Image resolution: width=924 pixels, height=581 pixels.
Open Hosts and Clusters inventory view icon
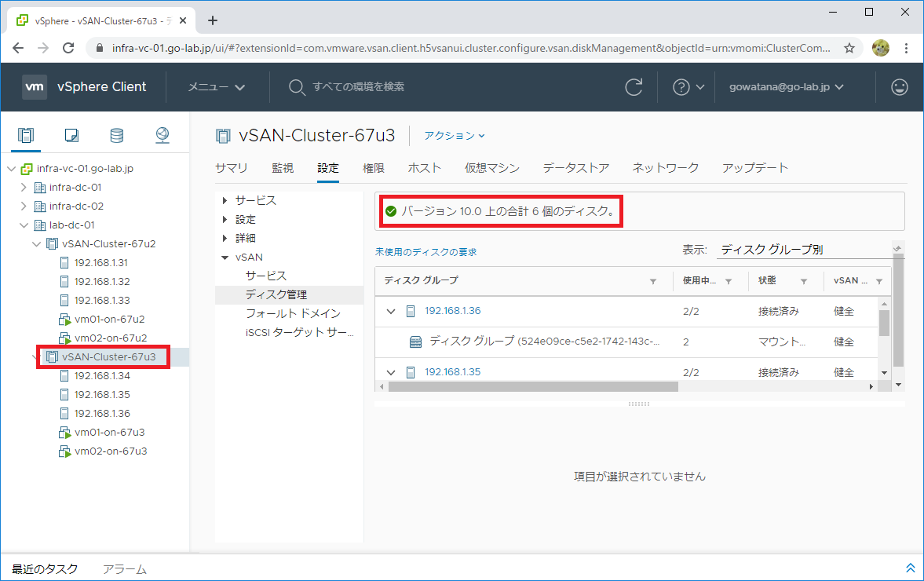point(26,136)
